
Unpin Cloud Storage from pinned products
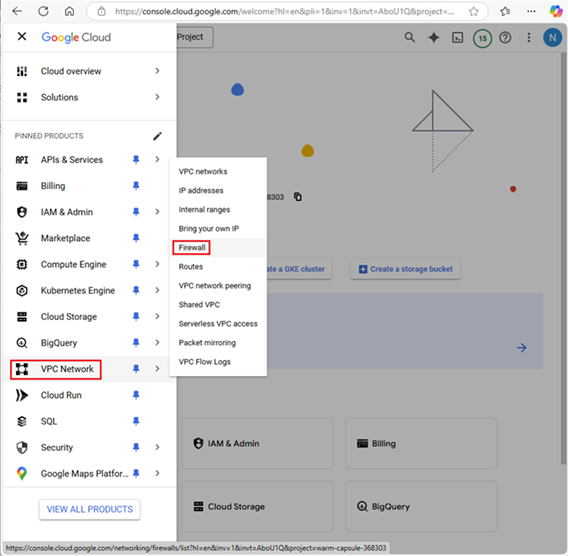click(136, 317)
